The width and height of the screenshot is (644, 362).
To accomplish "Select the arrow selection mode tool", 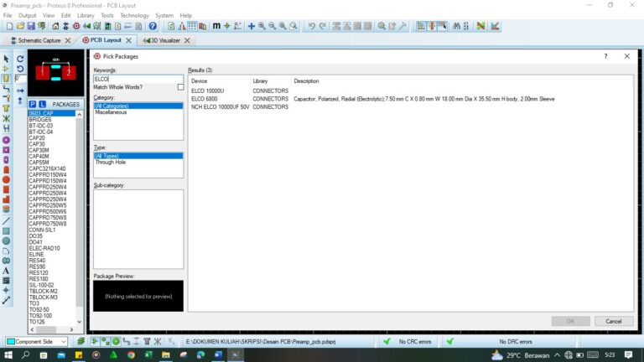I will [x=6, y=59].
